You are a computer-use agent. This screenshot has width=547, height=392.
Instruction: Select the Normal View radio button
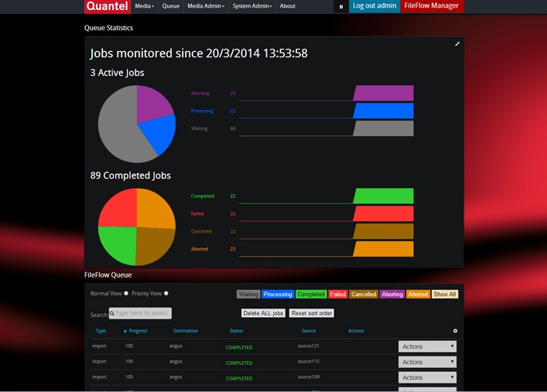[x=126, y=294]
